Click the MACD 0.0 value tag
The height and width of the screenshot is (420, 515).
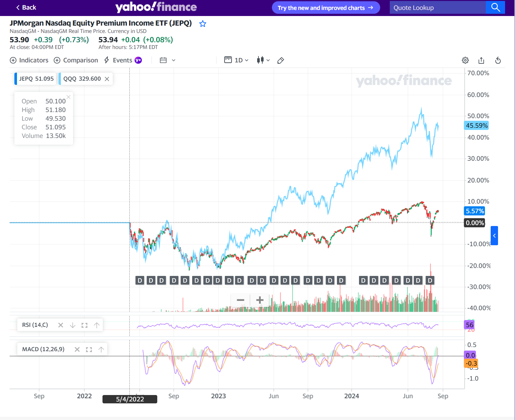pos(470,355)
